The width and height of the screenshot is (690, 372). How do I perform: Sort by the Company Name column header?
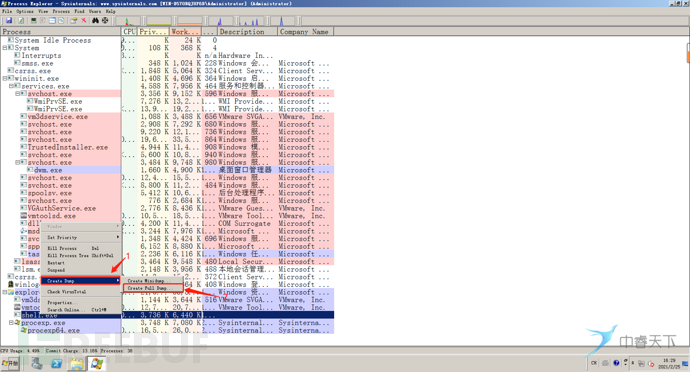[305, 32]
